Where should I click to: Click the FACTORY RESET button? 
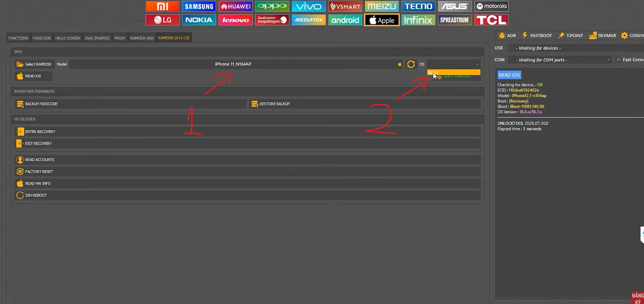(248, 171)
